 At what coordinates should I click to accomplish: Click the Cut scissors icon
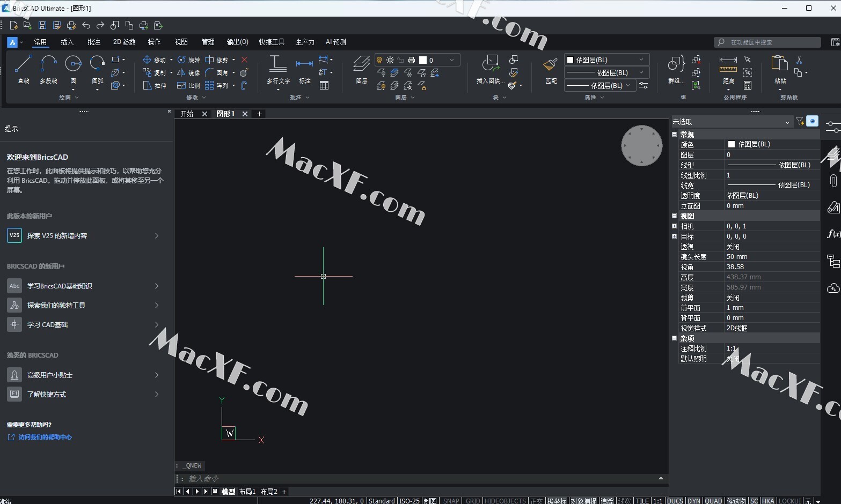[799, 60]
